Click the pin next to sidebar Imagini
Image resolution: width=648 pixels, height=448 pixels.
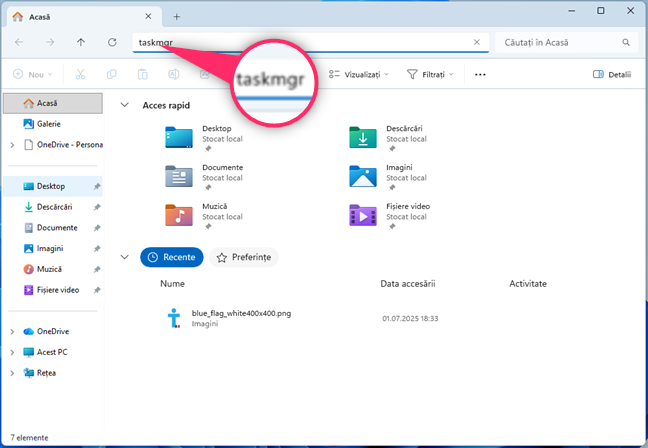[x=97, y=248]
